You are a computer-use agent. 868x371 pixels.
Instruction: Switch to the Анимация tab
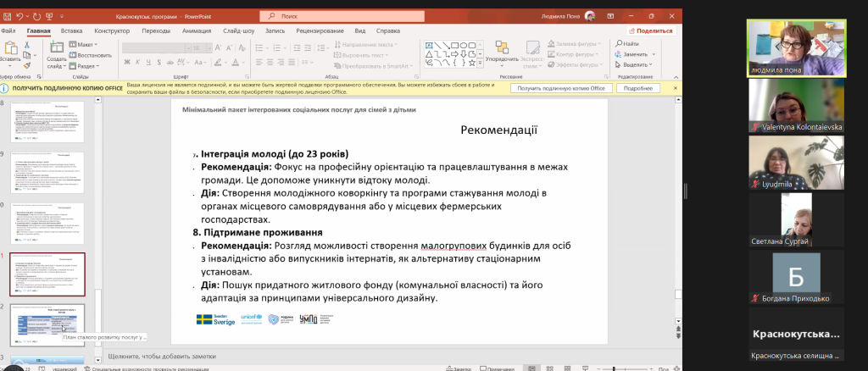196,30
